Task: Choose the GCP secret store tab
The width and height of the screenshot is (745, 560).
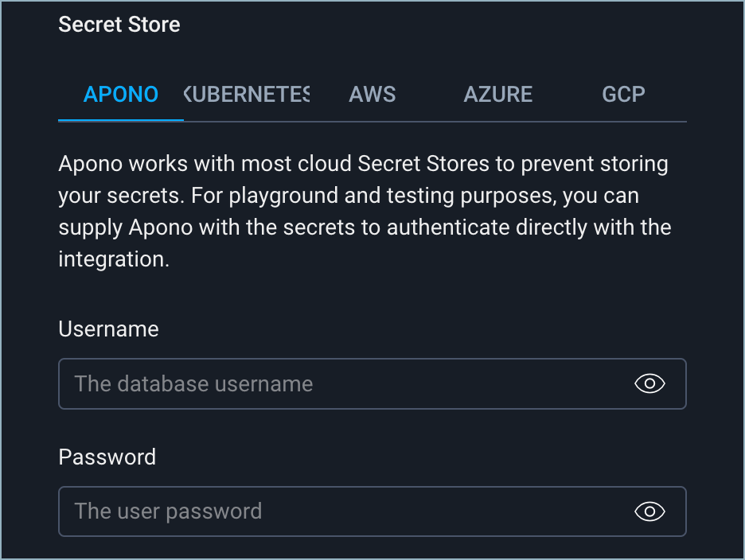Action: point(623,95)
